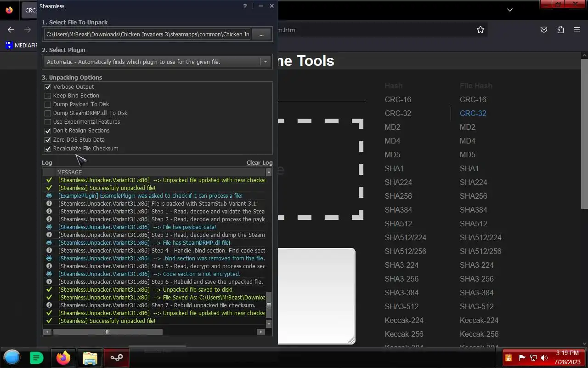Click the file path input field
Screen dimensions: 588x368
click(147, 34)
